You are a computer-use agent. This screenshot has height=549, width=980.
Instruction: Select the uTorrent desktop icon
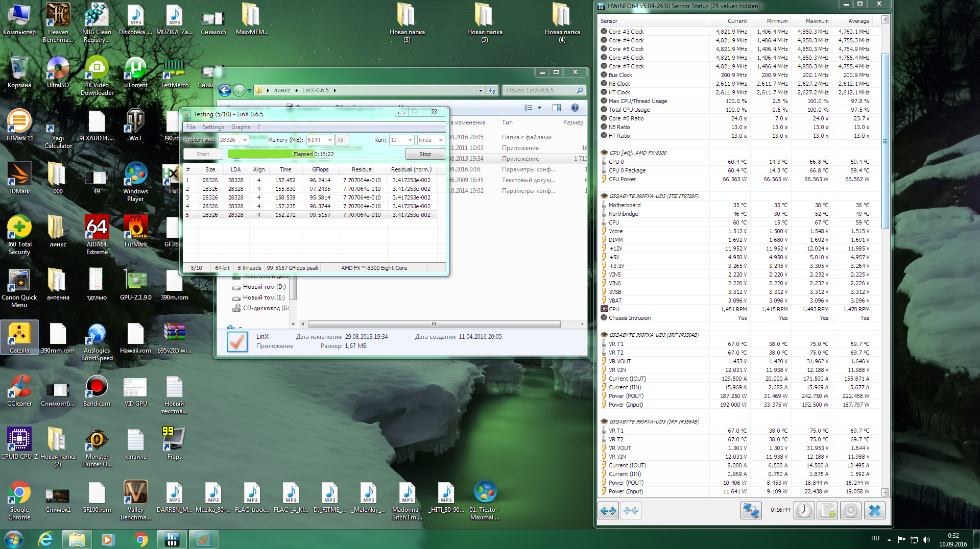pos(136,72)
